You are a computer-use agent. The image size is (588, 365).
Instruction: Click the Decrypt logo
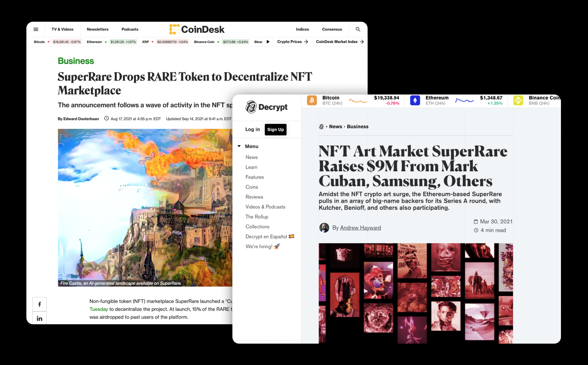[x=266, y=107]
